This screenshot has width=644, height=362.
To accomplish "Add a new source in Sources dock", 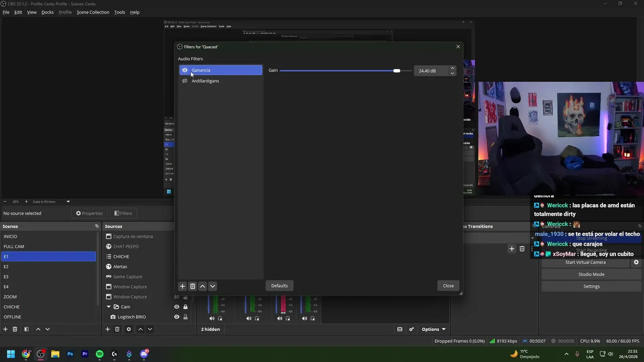I will (x=107, y=329).
